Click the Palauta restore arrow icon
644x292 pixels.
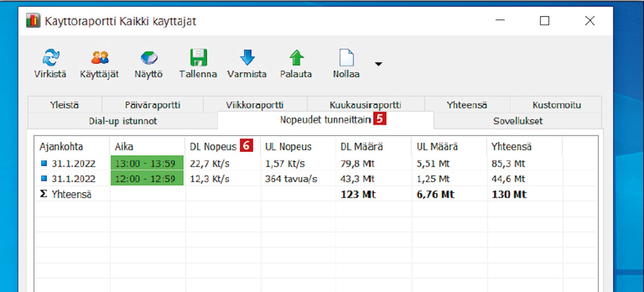296,58
